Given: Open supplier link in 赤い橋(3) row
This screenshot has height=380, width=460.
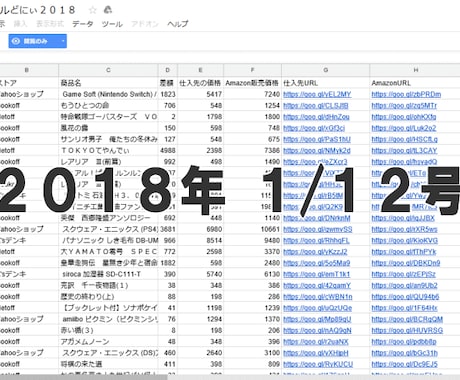Looking at the screenshot, I should point(317,331).
